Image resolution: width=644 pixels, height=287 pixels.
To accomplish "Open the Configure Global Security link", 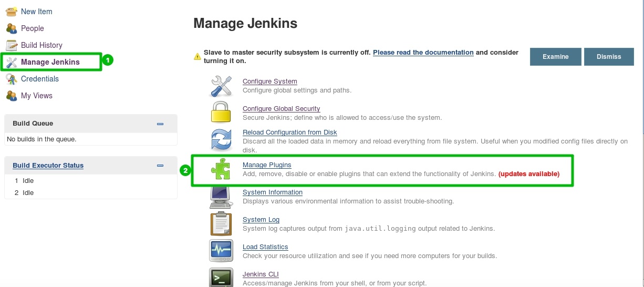I will click(x=282, y=109).
